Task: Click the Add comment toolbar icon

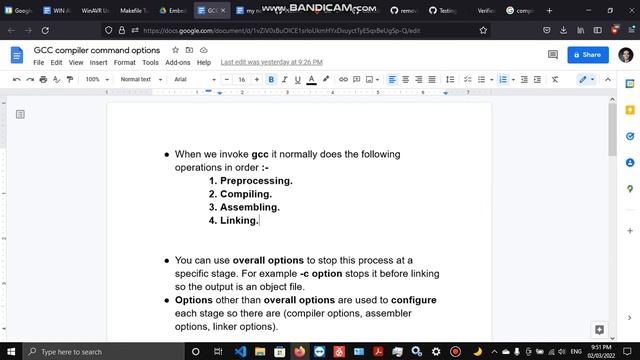Action: tap(356, 80)
